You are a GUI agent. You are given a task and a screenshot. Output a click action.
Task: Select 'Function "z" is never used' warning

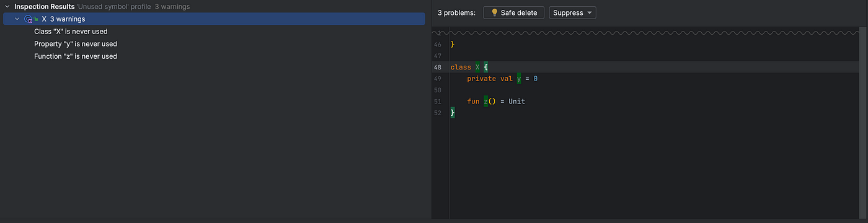(76, 56)
